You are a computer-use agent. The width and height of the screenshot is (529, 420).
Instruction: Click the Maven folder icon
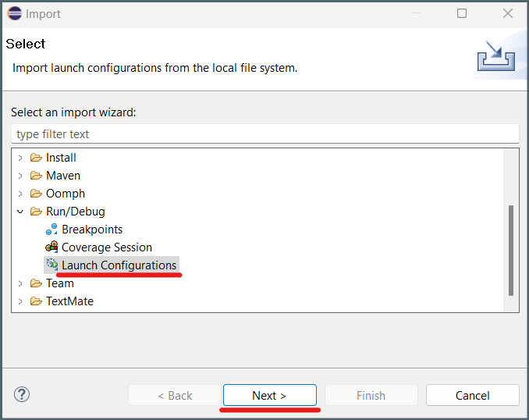coord(36,176)
